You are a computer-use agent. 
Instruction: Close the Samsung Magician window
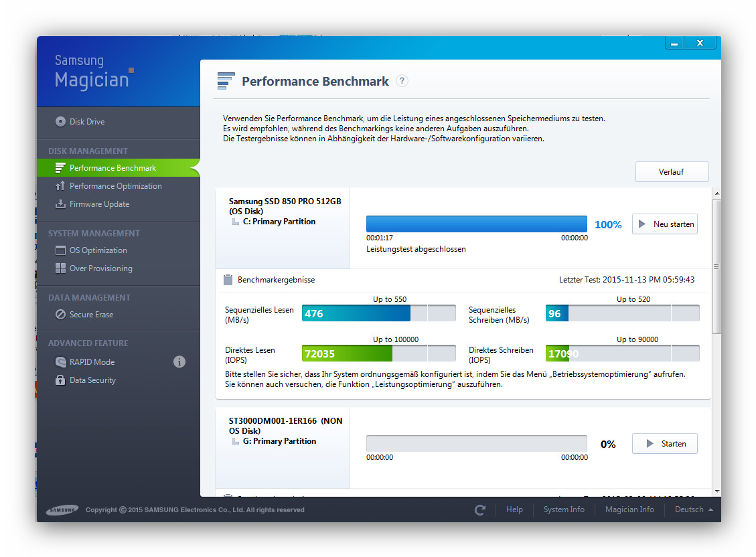(700, 44)
